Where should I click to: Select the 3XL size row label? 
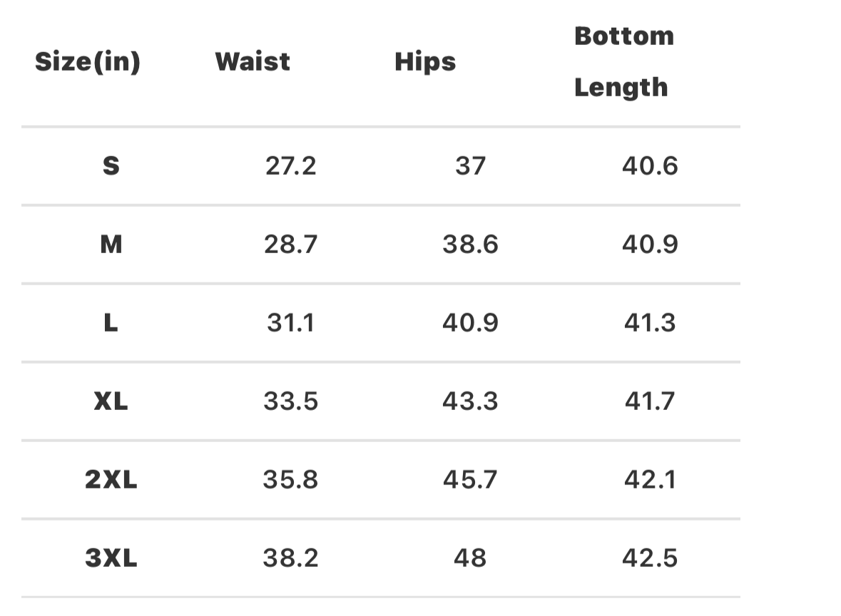tap(111, 558)
